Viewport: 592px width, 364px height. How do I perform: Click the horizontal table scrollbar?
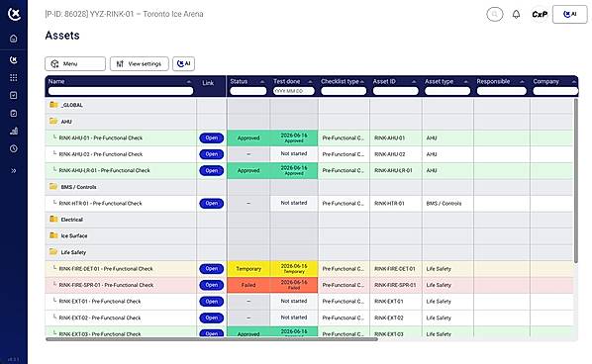[212, 339]
